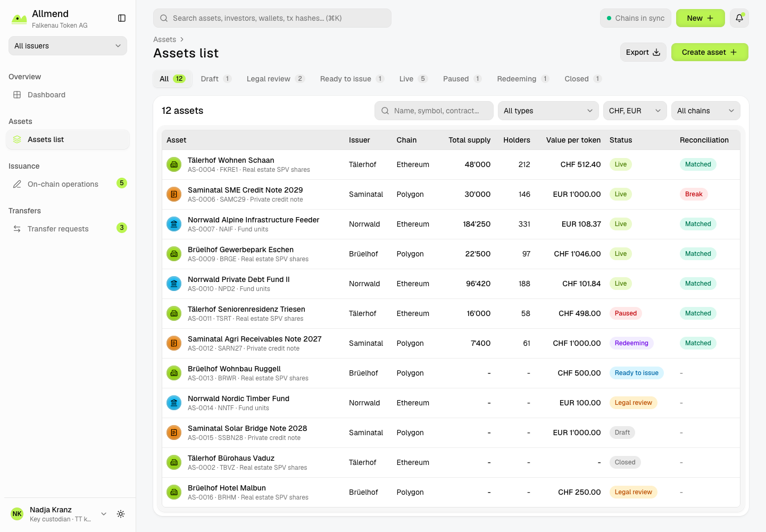Expand the Nadja Kranz user menu chevron
The image size is (766, 532).
104,514
